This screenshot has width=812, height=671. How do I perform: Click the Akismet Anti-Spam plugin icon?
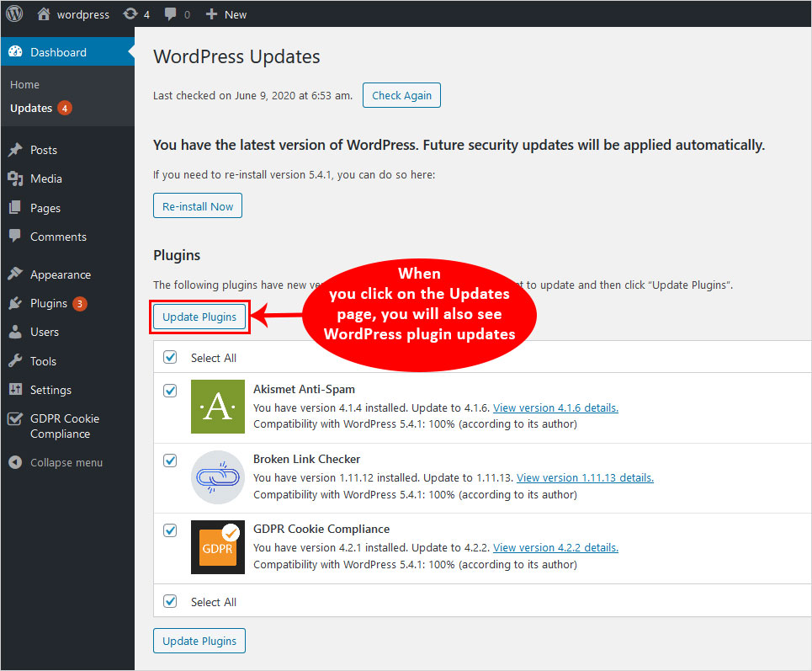tap(217, 407)
